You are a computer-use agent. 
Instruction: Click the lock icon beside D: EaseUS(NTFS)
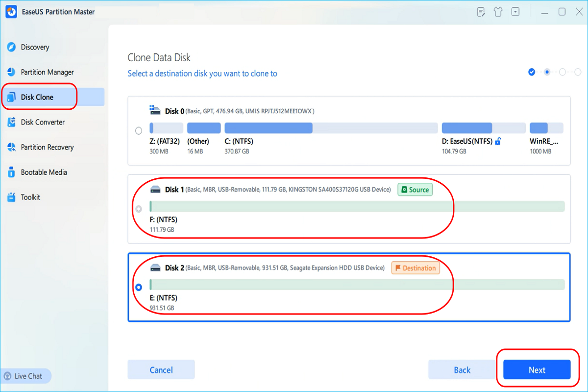[498, 141]
